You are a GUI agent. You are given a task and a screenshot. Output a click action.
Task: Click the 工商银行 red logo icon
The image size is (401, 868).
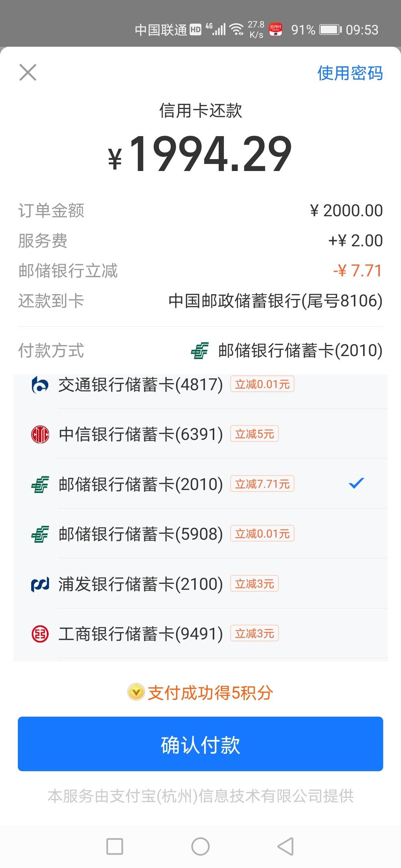[40, 634]
